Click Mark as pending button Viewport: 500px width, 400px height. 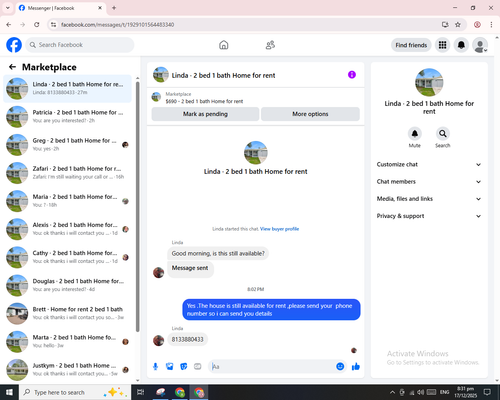205,114
